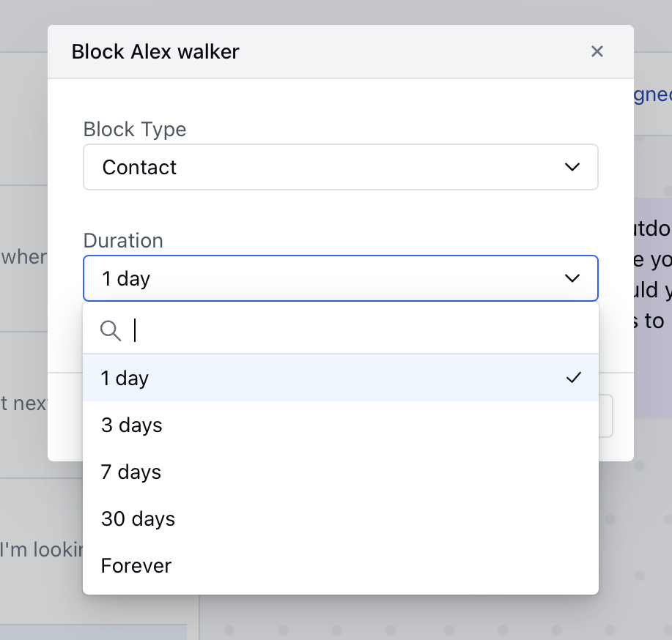Click the checkmark beside "1 day"

[573, 378]
